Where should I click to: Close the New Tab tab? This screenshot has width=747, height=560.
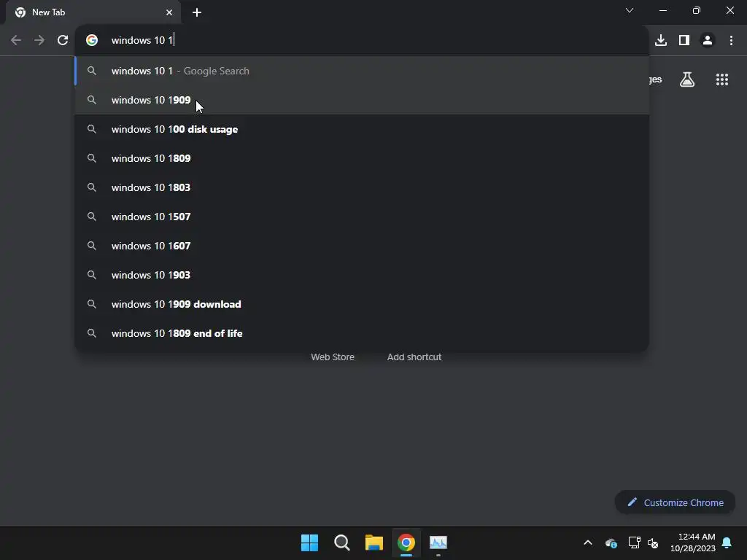click(169, 12)
